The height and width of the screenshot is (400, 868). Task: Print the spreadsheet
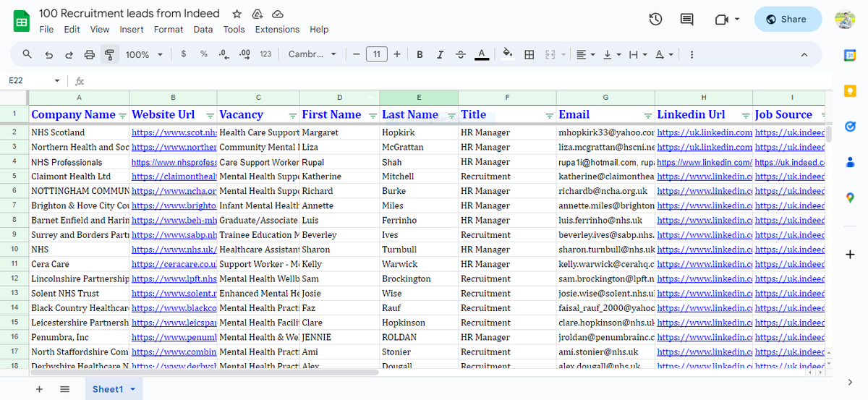[90, 54]
